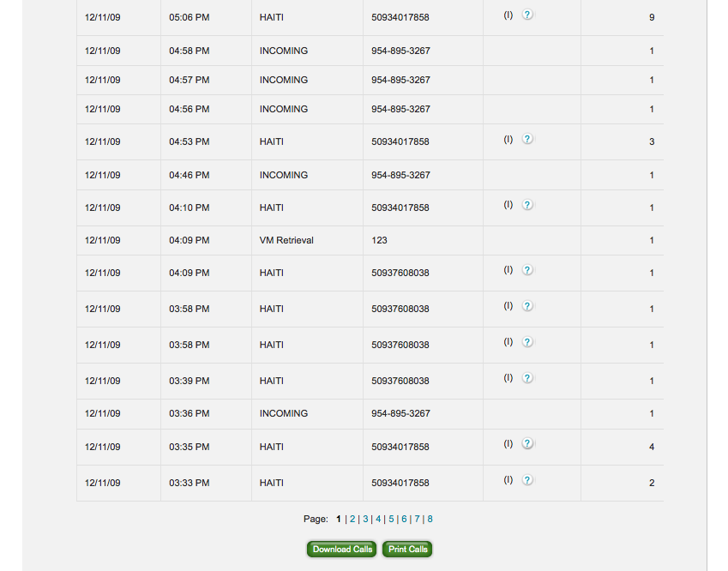The image size is (728, 571).
Task: Open help icon for 04:09 PM Haiti call
Action: coord(527,270)
